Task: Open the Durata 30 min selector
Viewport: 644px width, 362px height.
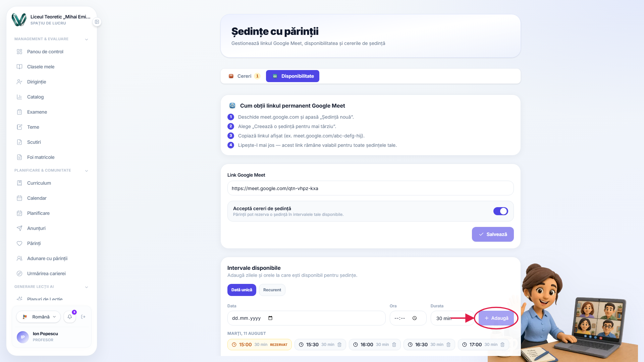Action: click(x=452, y=318)
